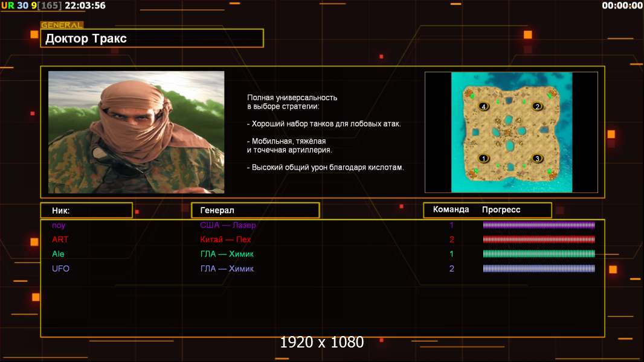Click the 00:00:00 timer
Screen dimensions: 644x362
(622, 6)
